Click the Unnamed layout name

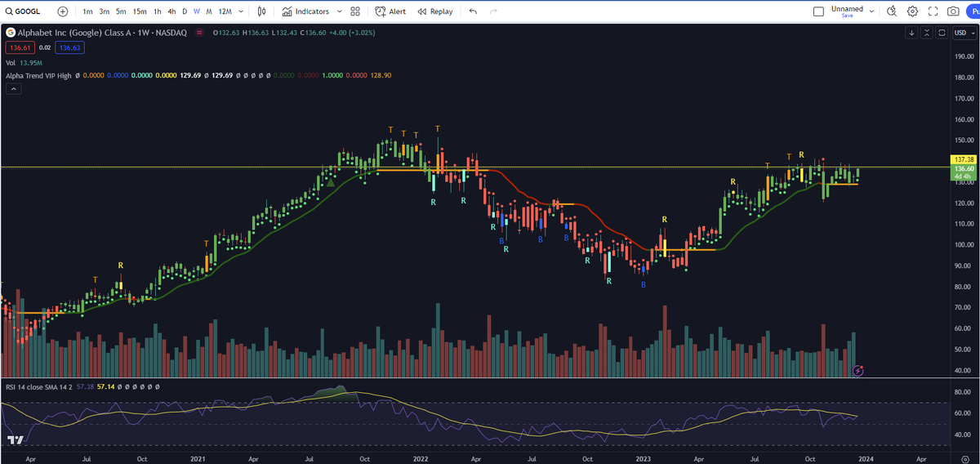847,8
